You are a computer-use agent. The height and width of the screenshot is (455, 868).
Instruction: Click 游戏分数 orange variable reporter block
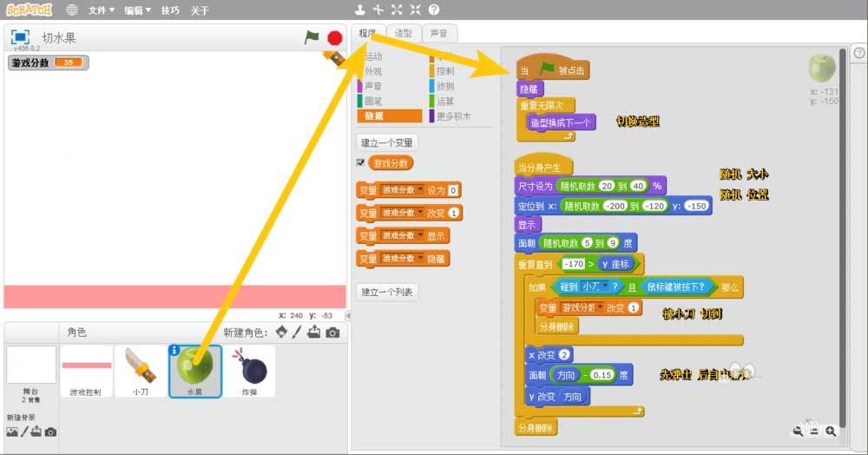point(391,162)
